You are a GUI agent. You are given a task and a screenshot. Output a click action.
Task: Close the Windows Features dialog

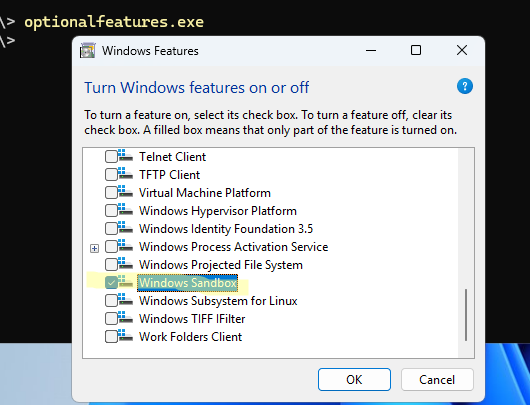(x=462, y=50)
